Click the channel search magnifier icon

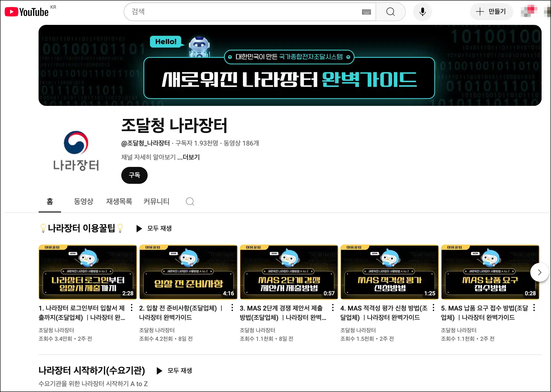[190, 201]
